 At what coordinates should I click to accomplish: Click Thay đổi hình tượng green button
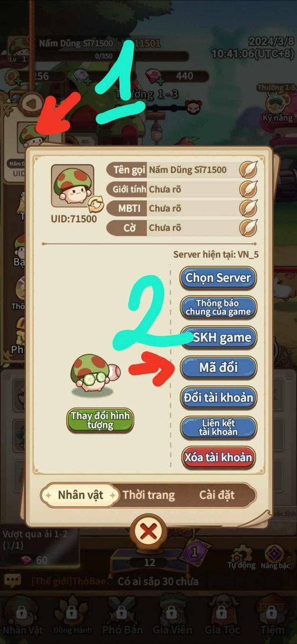pyautogui.click(x=101, y=420)
